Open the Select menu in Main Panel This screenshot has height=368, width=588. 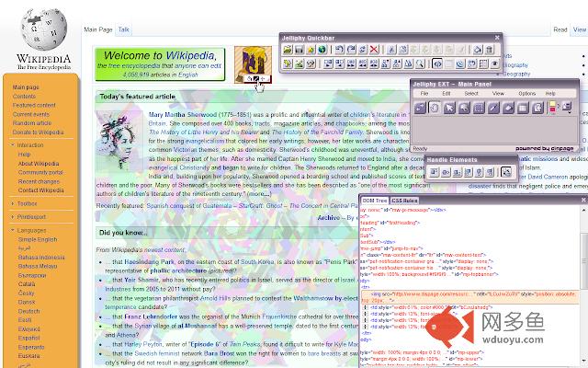coord(471,94)
